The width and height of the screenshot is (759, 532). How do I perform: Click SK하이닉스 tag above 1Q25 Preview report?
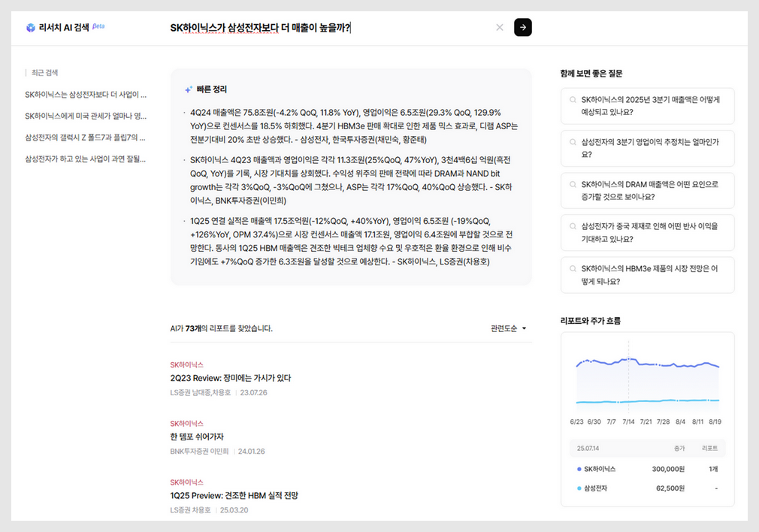tap(186, 482)
